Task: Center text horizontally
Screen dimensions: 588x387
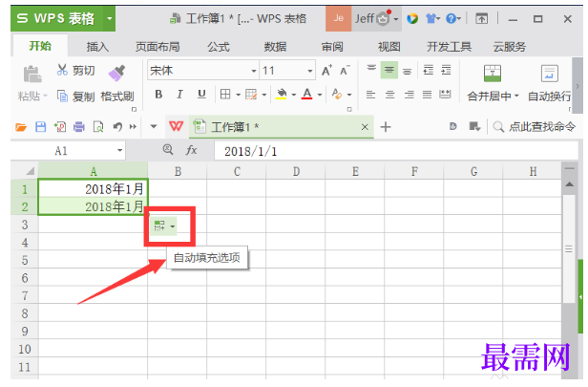Action: point(390,95)
